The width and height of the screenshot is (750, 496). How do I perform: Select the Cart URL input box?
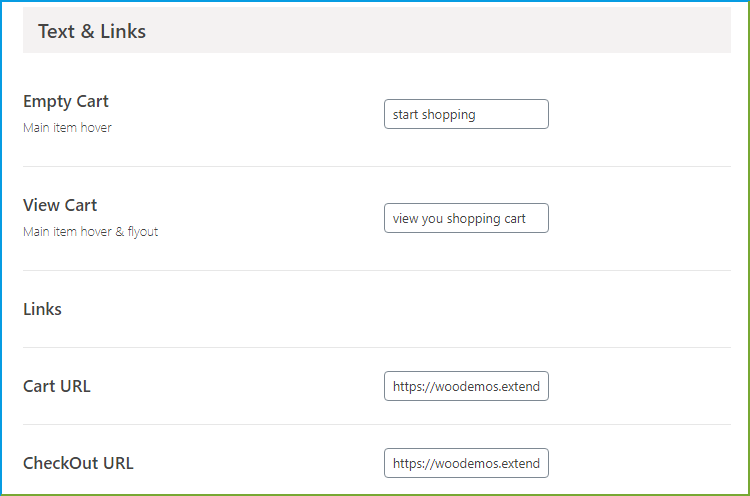(466, 386)
